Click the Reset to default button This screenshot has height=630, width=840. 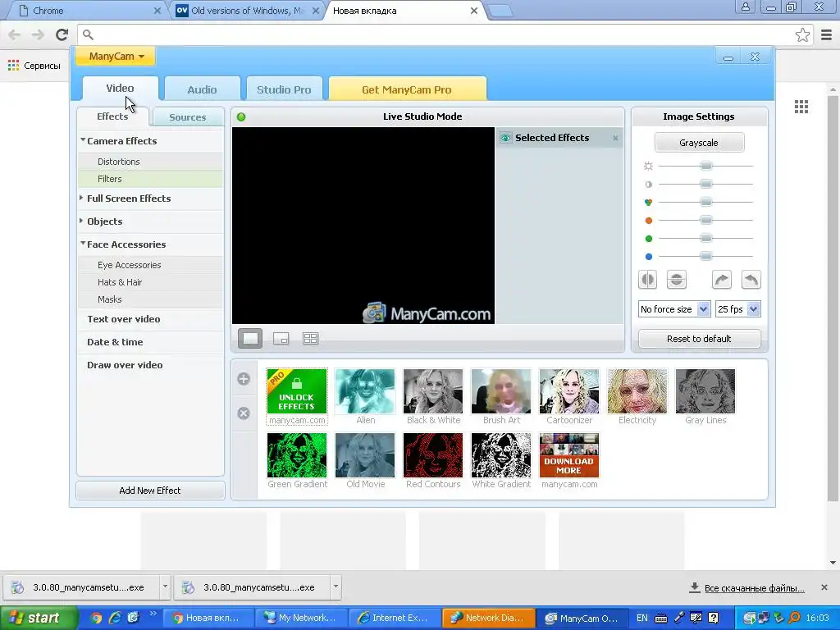[699, 339]
